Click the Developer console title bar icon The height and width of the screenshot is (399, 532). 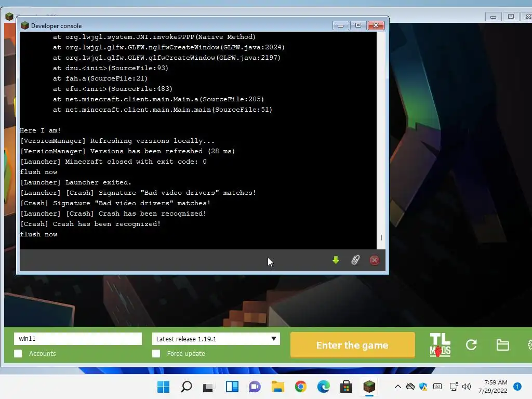pos(25,25)
